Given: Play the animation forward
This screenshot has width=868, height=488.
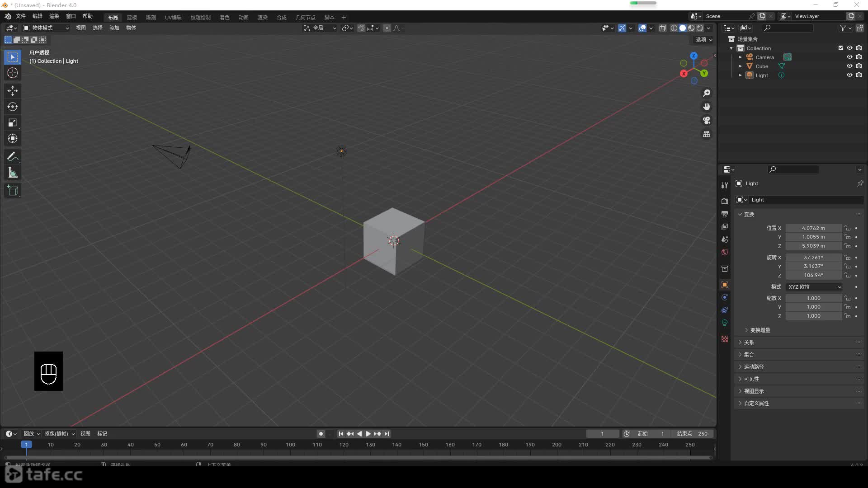Looking at the screenshot, I should (x=368, y=434).
